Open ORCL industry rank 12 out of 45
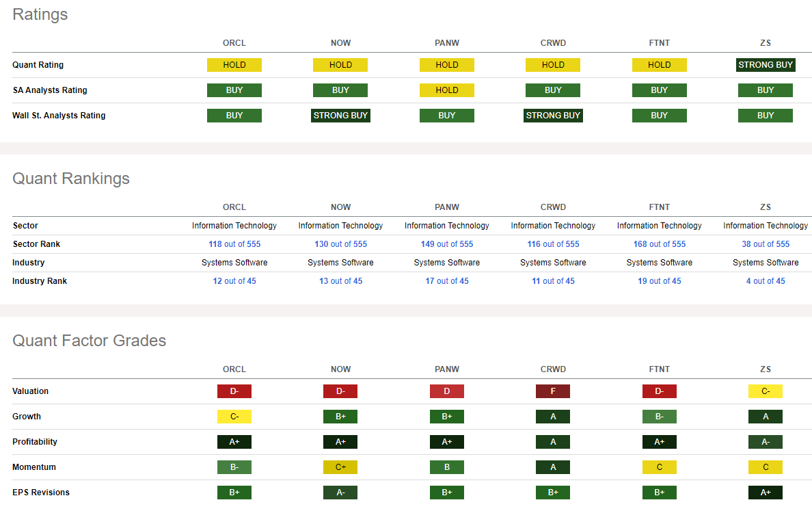812x511 pixels. 234,281
